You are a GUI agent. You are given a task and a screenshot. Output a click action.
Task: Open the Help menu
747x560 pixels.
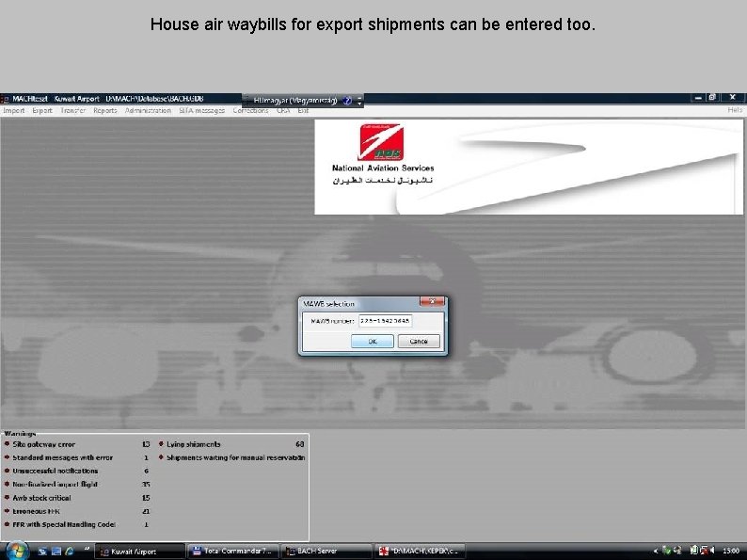735,110
